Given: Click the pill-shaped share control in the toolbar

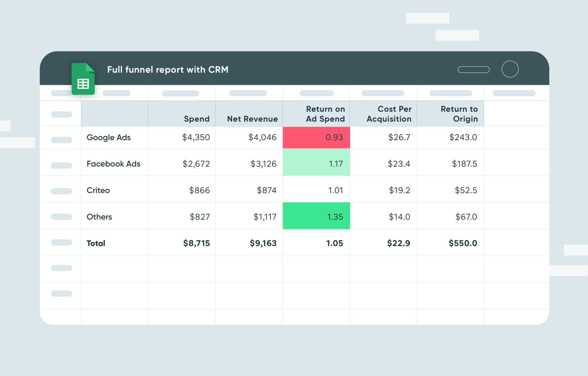Looking at the screenshot, I should (x=474, y=69).
